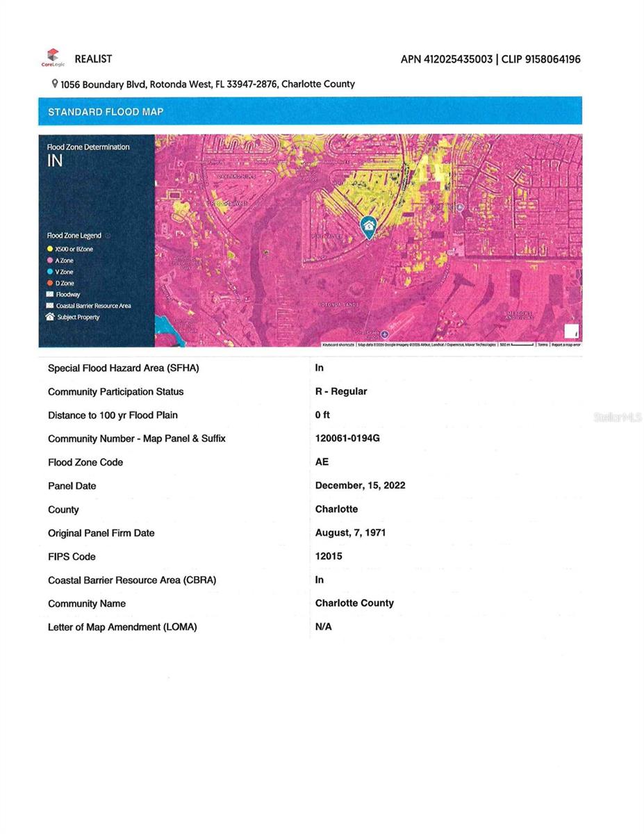Click Report a map error link

pyautogui.click(x=566, y=345)
